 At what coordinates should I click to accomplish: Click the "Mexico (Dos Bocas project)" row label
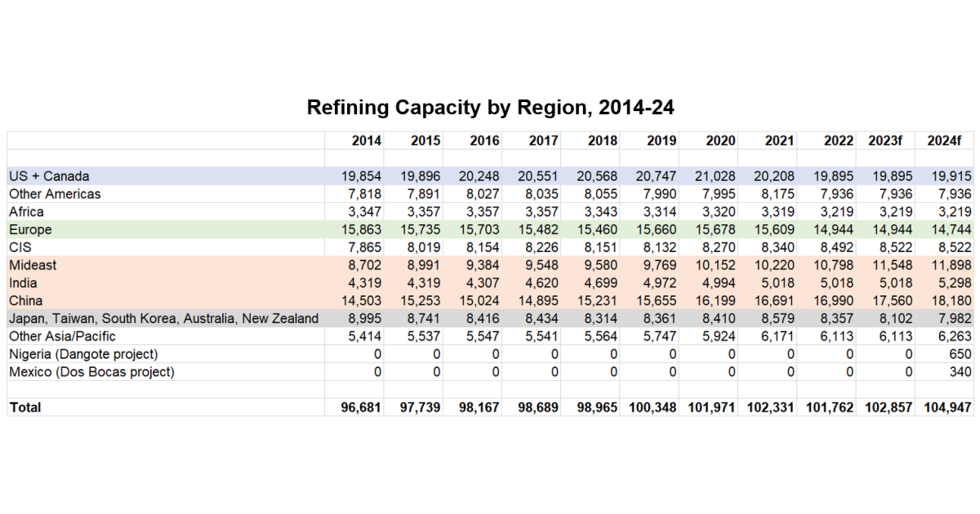point(91,372)
